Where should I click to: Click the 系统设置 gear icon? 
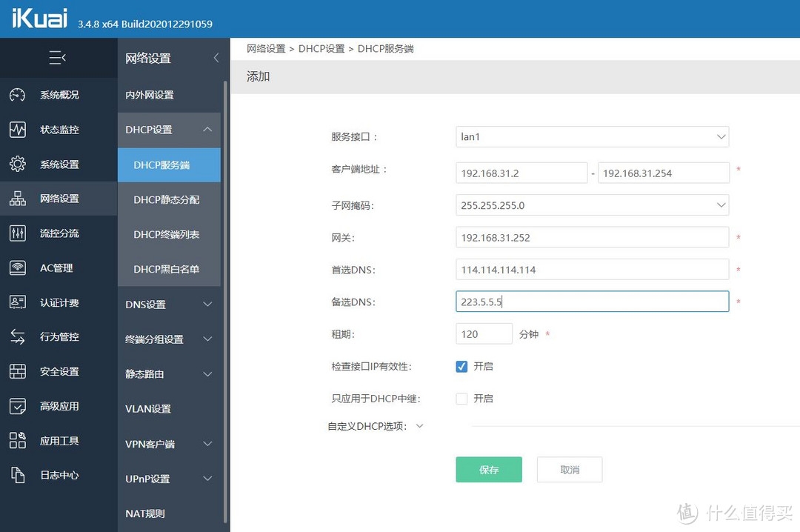[17, 164]
